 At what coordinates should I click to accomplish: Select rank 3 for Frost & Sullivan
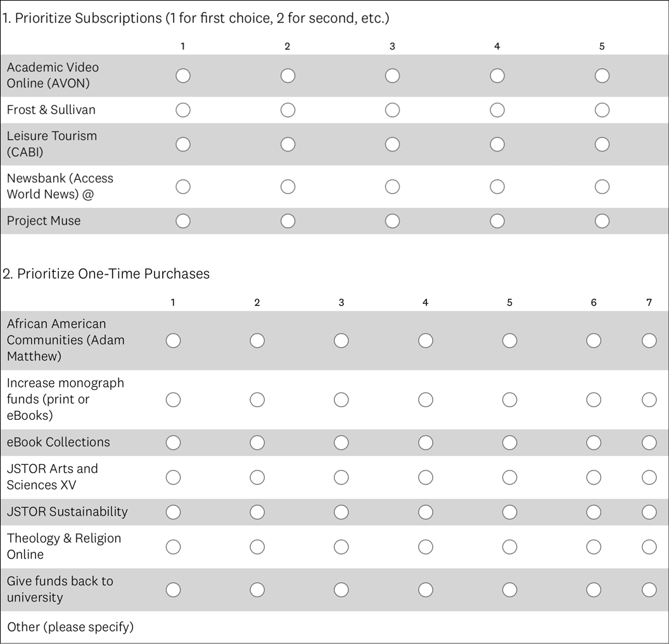[x=392, y=110]
